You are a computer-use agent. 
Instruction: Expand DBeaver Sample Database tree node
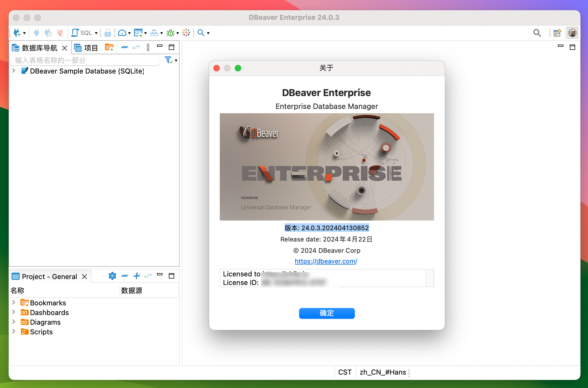coord(14,71)
